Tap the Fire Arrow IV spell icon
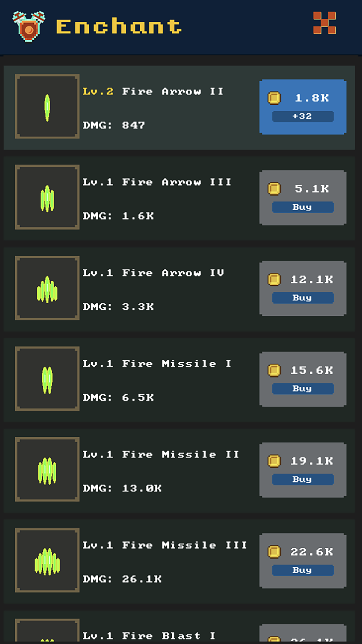Screen dimensions: 362x644 (x=47, y=288)
